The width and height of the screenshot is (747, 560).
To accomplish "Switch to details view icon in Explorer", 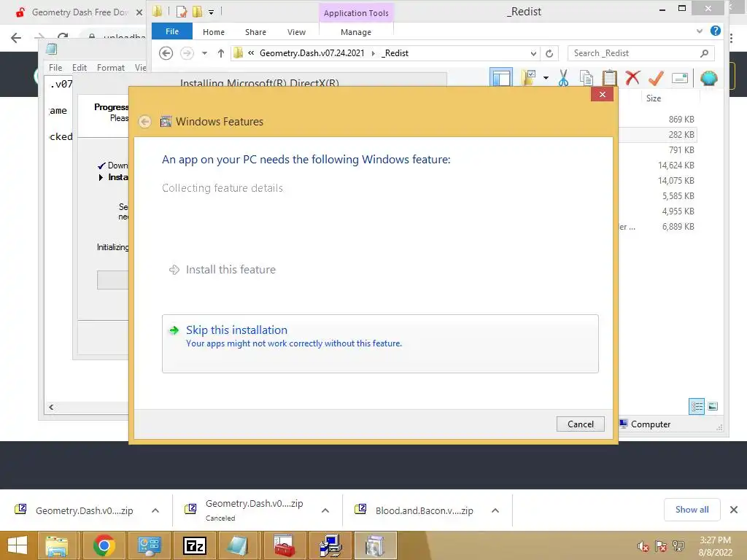I will click(697, 406).
